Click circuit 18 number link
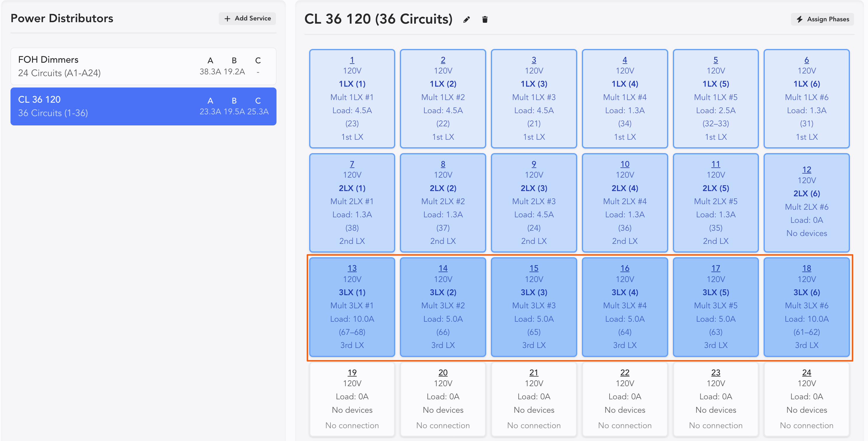The image size is (868, 441). (x=806, y=268)
